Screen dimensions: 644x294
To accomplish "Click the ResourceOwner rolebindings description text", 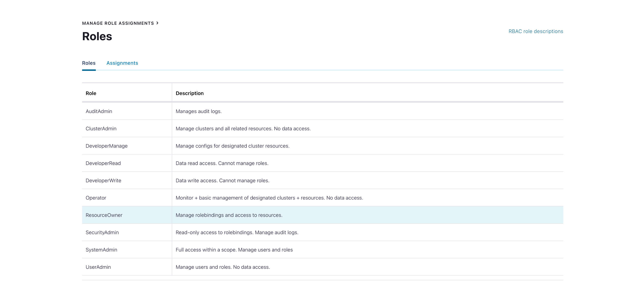I will click(x=229, y=215).
